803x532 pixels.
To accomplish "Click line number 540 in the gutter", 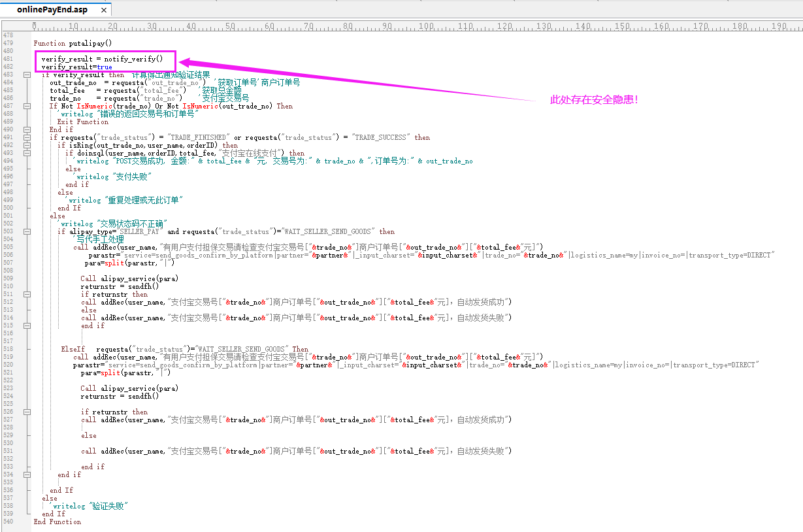I will point(8,522).
